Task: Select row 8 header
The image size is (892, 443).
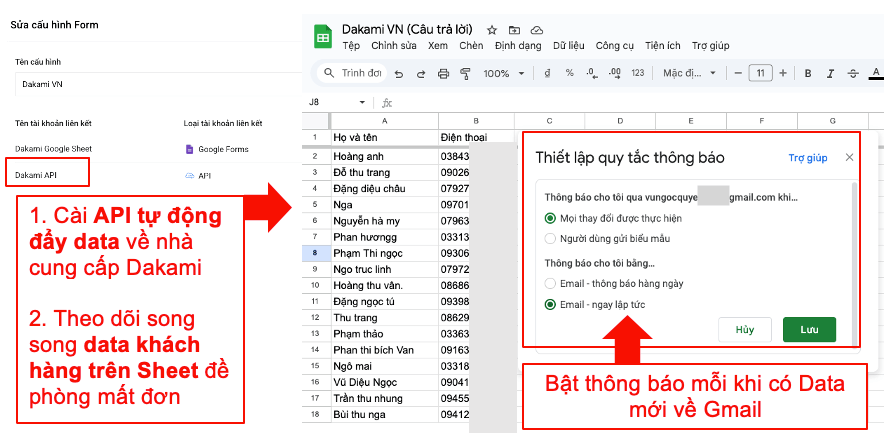Action: click(x=316, y=253)
